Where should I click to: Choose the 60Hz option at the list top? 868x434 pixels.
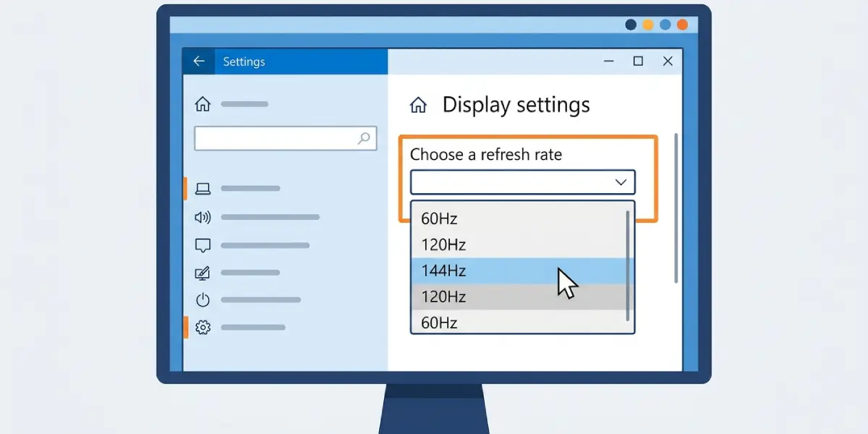click(x=519, y=218)
